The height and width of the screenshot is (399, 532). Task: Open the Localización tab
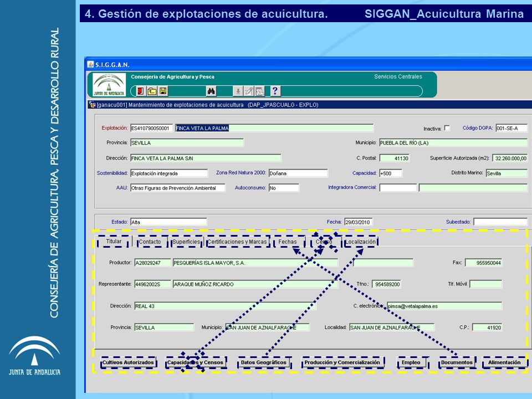[x=360, y=242]
